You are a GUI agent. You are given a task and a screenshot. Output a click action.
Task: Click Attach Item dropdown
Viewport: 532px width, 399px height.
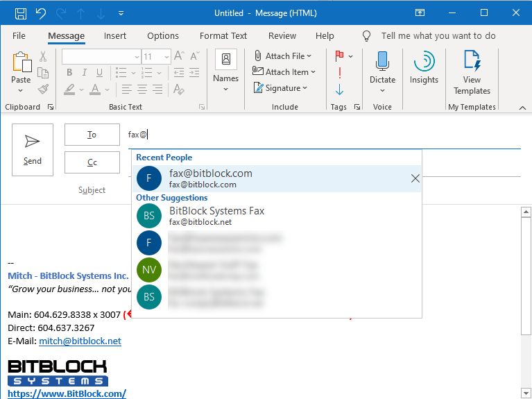pos(284,72)
